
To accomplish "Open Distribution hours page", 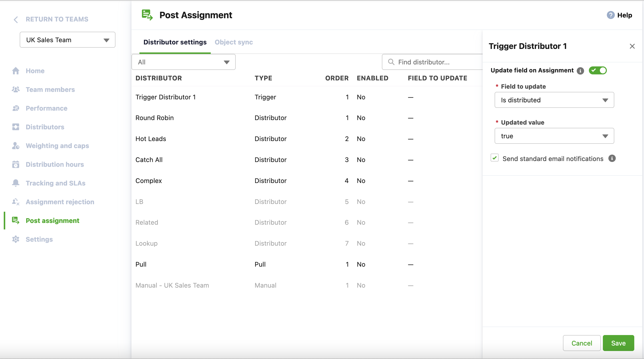I will tap(55, 164).
